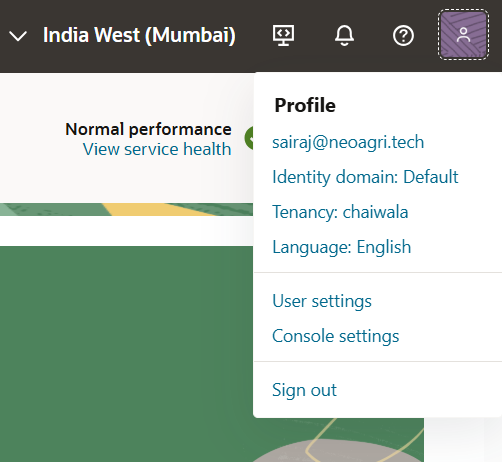The width and height of the screenshot is (502, 462).
Task: Click the Profile heading in the menu
Action: [305, 105]
